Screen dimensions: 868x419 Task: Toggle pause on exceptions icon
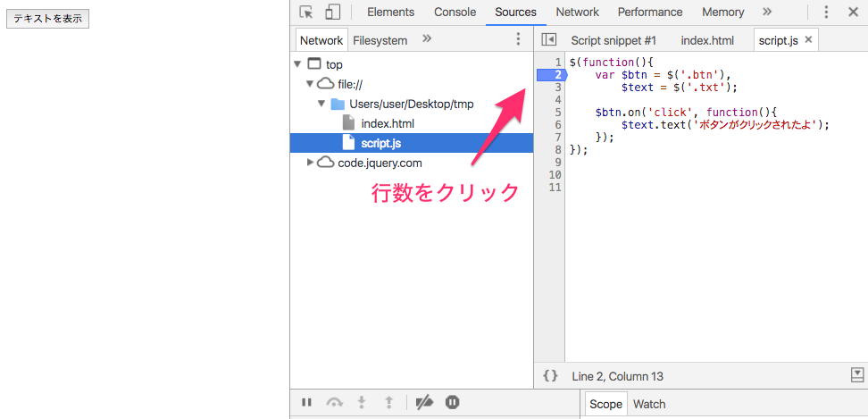coord(452,402)
